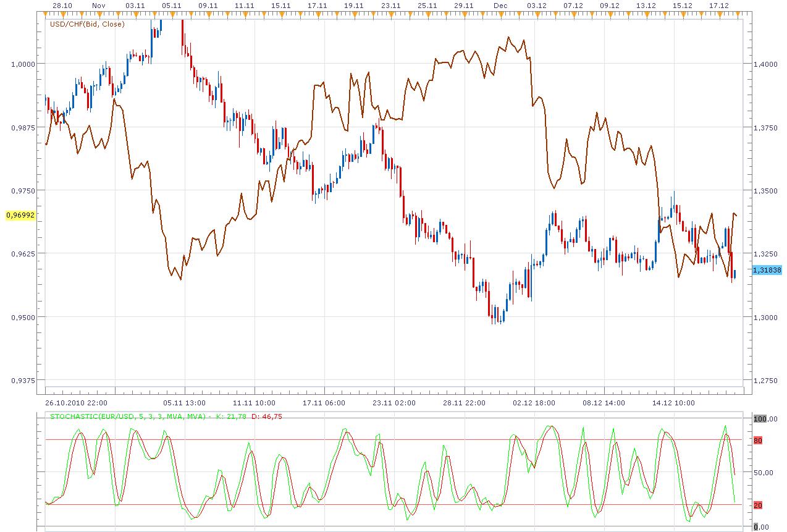Screen dimensions: 787x532
Task: Select the orange marker under 09.11
Action: click(208, 13)
